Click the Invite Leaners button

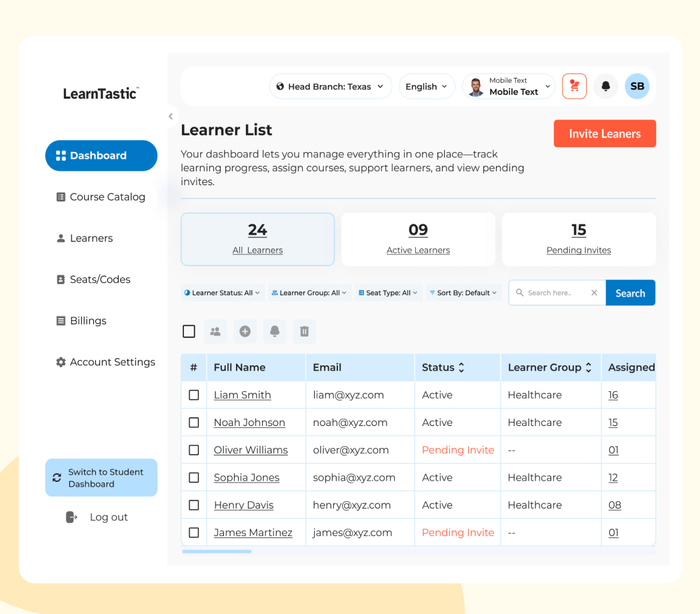[605, 133]
